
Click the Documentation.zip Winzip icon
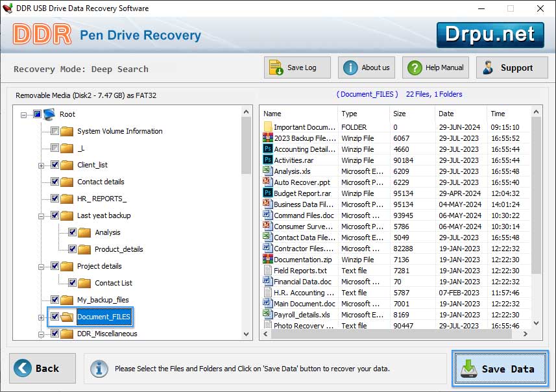268,259
